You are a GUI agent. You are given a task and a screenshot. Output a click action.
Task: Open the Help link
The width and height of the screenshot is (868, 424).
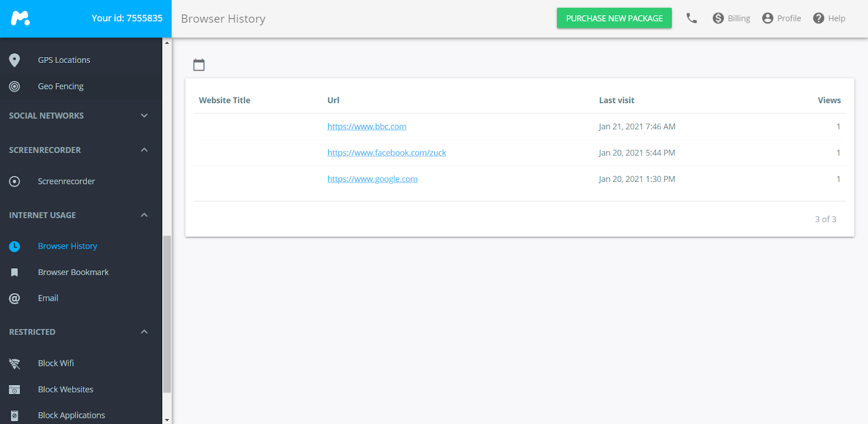(837, 18)
